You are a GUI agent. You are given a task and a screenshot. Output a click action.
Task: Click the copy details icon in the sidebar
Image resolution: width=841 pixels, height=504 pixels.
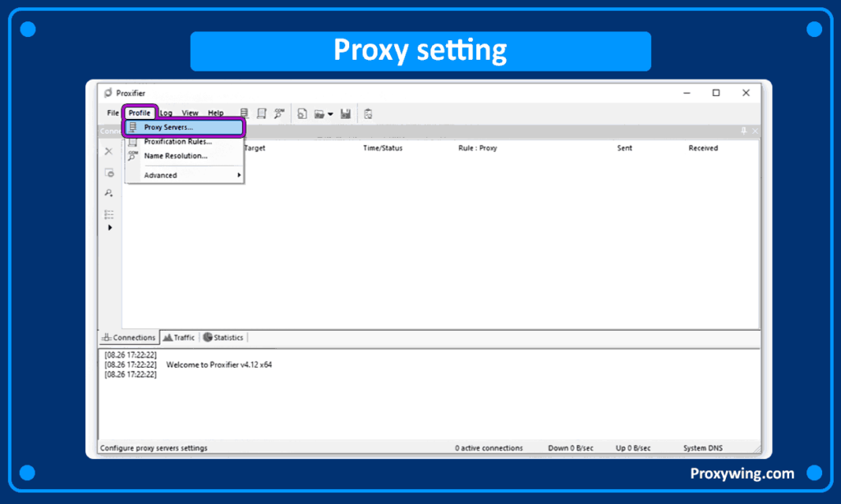109,172
